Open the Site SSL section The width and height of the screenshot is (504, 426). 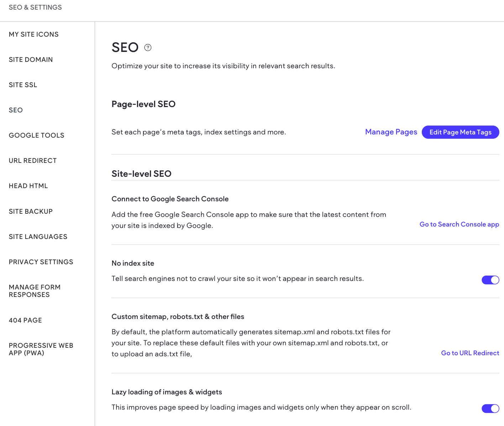pos(23,85)
